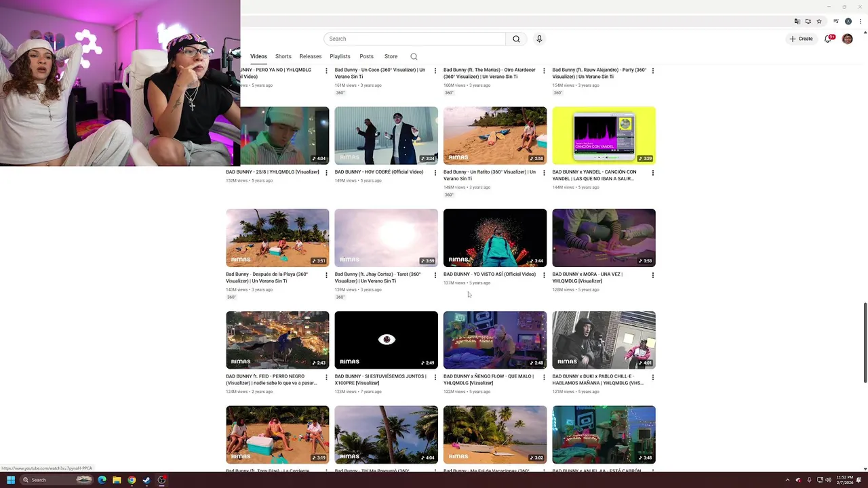Open options menu for Un Coco video
This screenshot has height=488, width=868.
coord(435,70)
